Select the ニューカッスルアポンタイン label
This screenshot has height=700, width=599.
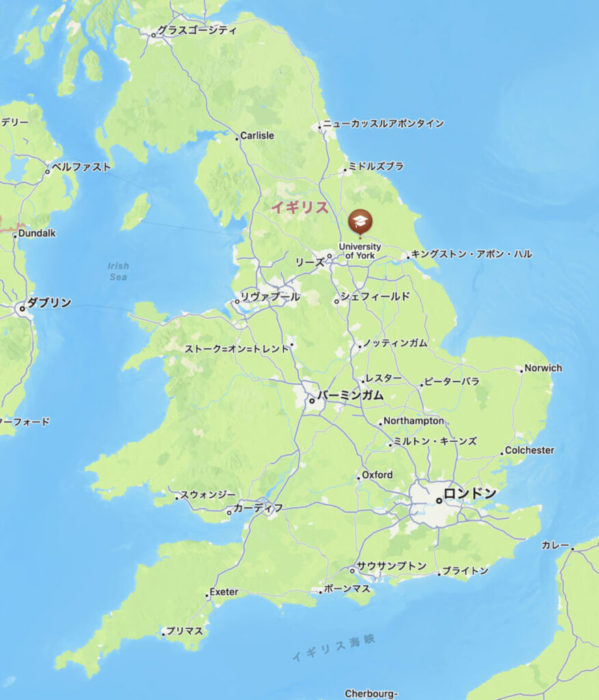383,123
